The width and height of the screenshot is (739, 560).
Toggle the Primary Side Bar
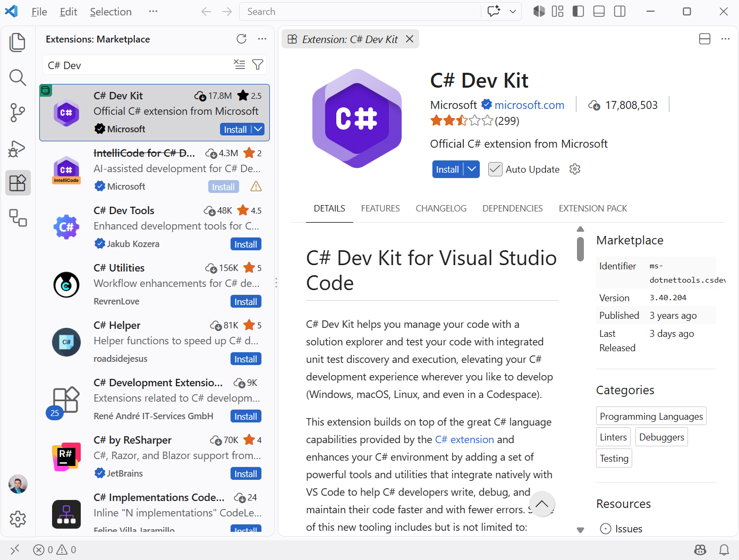[x=578, y=12]
